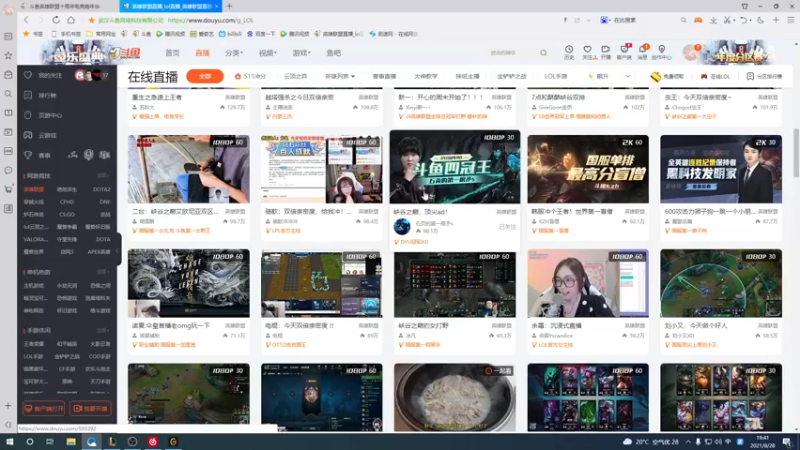Open the Windows Start button
The width and height of the screenshot is (800, 450).
(10, 442)
